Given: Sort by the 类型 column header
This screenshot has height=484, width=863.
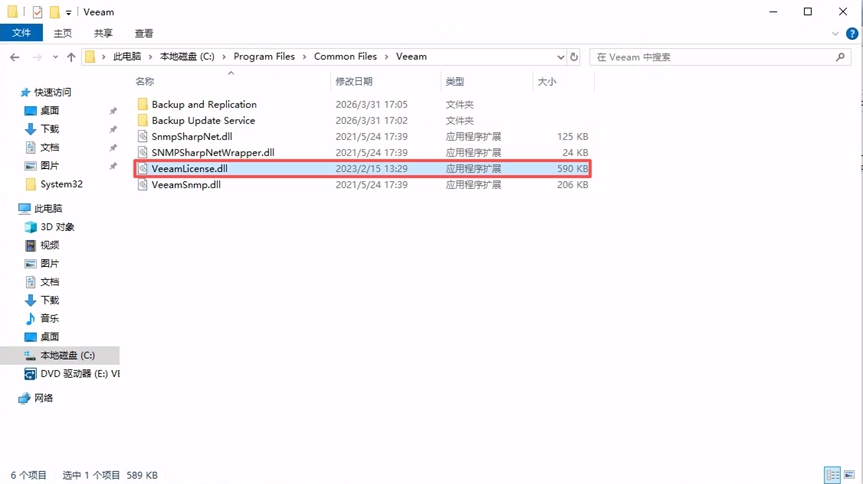Looking at the screenshot, I should pos(455,81).
